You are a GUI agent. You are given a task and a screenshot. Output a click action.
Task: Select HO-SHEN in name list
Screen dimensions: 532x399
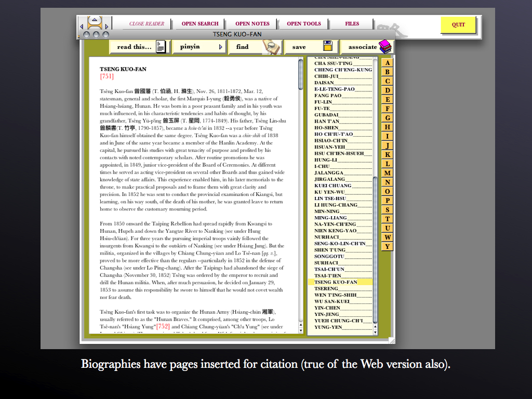(x=326, y=128)
